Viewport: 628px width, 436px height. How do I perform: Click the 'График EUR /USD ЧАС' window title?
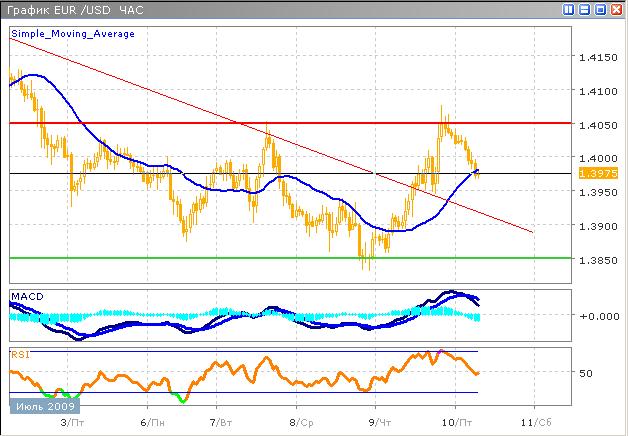[75, 10]
